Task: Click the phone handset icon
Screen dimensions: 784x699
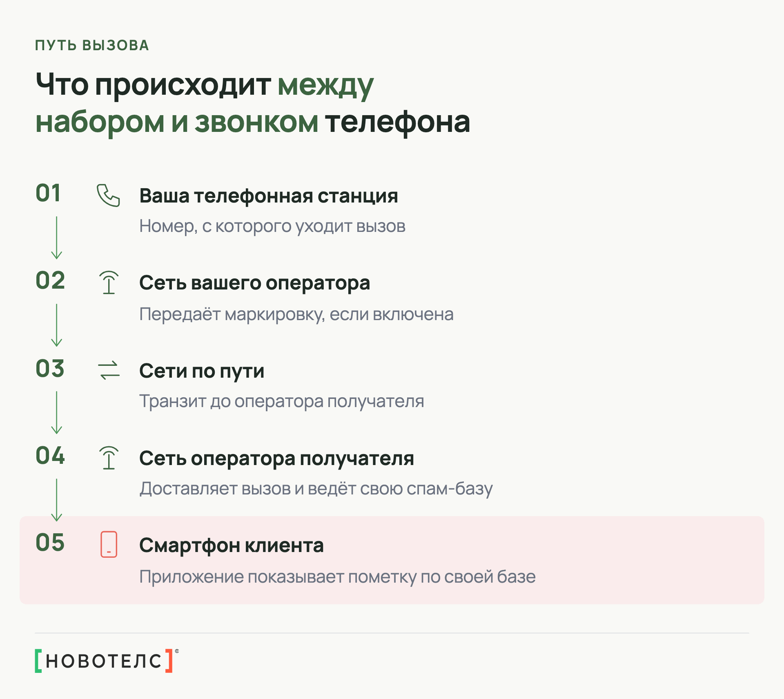Action: [108, 195]
